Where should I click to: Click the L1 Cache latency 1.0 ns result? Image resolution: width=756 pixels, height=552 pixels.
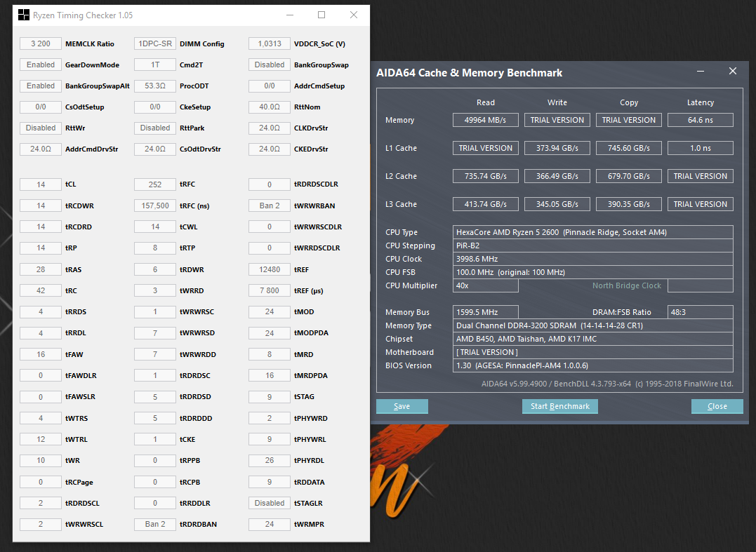(699, 148)
